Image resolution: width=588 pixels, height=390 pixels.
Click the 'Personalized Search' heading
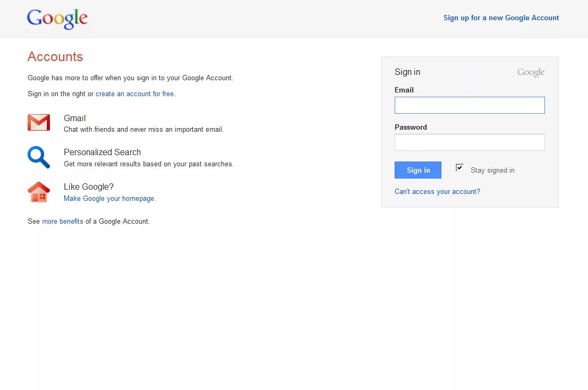click(x=102, y=152)
